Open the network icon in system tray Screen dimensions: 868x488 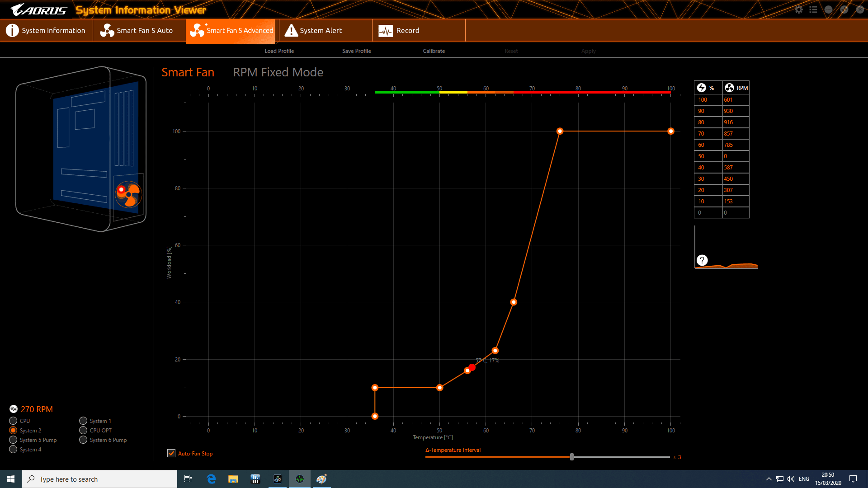coord(780,479)
